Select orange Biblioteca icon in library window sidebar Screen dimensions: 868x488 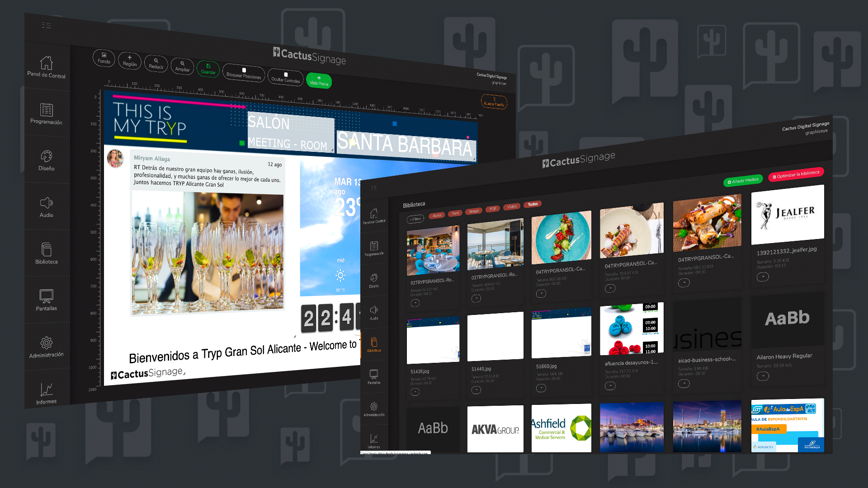pyautogui.click(x=374, y=345)
